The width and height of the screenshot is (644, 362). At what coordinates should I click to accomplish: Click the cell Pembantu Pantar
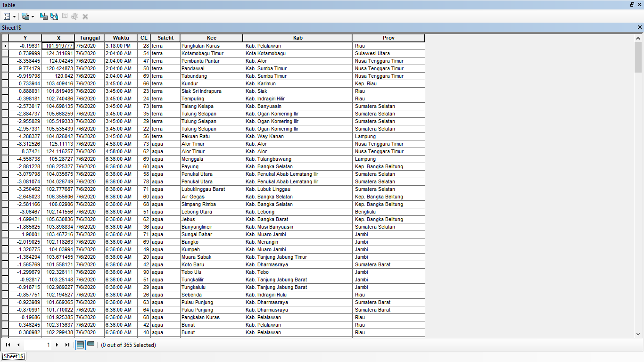click(212, 61)
